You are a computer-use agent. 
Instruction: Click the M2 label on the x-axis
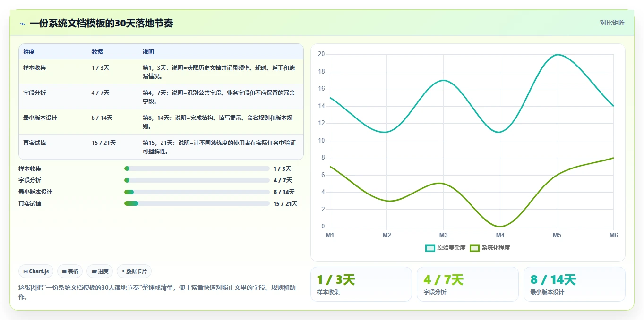click(x=386, y=235)
